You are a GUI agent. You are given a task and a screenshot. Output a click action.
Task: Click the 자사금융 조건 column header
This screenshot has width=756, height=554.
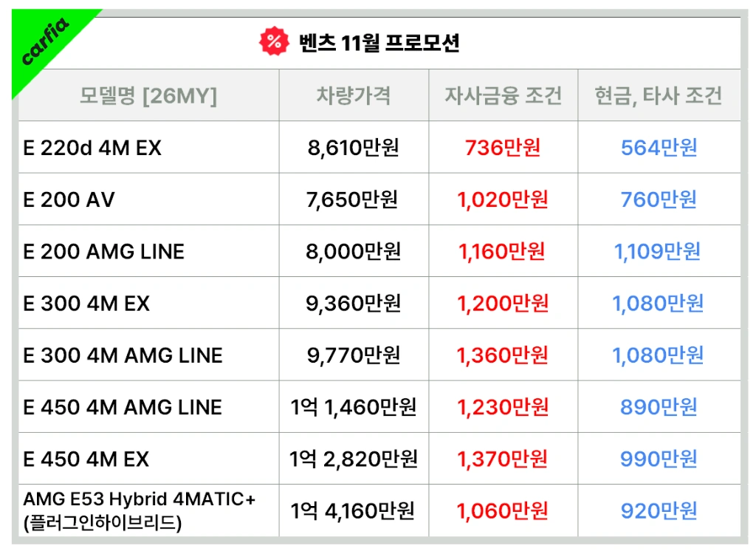pos(503,95)
